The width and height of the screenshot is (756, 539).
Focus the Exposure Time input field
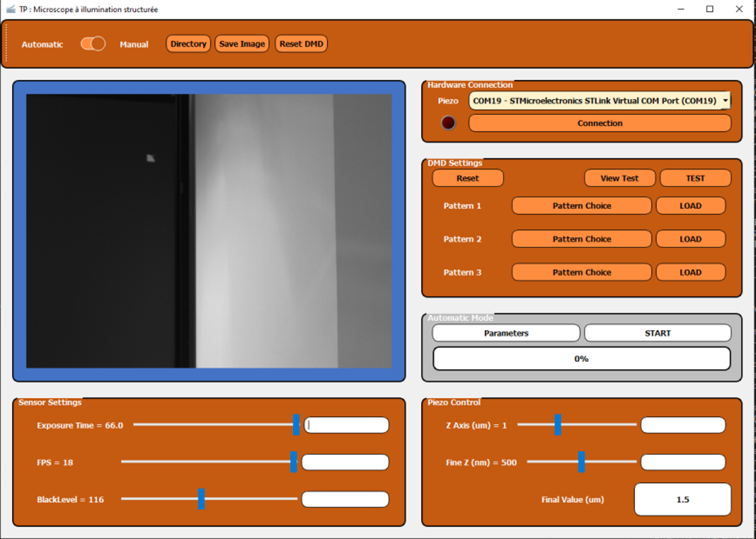(347, 425)
